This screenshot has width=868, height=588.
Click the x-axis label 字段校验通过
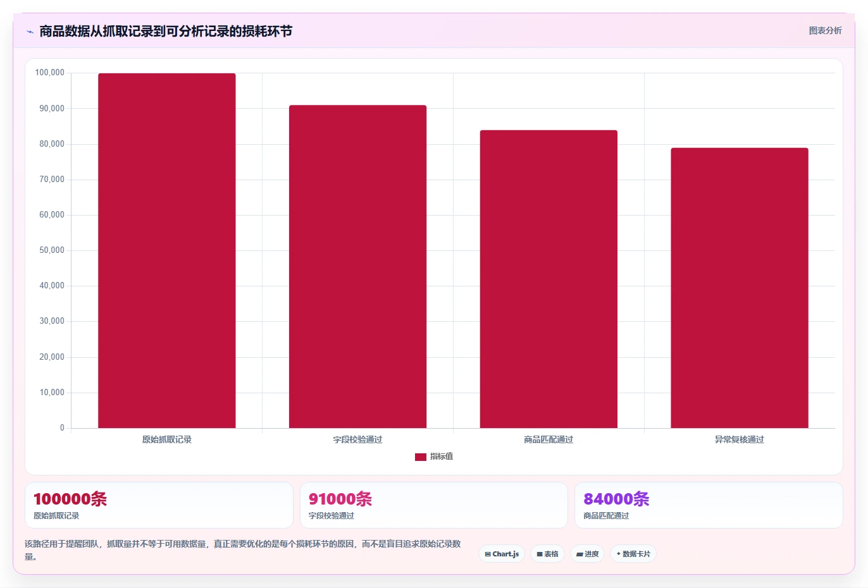click(x=357, y=439)
